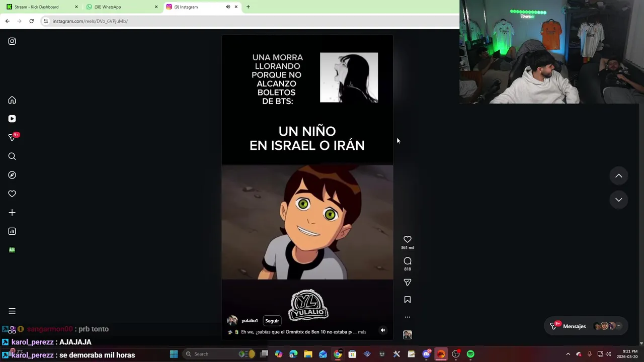Open a new browser tab
The width and height of the screenshot is (644, 362).
click(x=248, y=7)
